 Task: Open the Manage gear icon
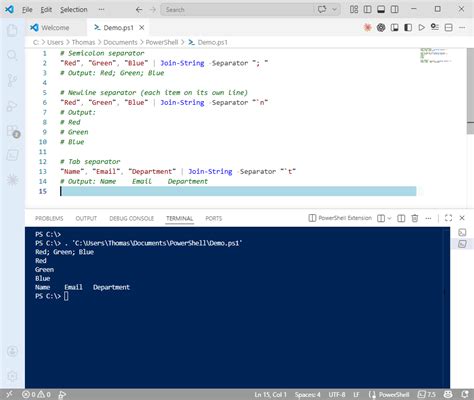coord(12,376)
